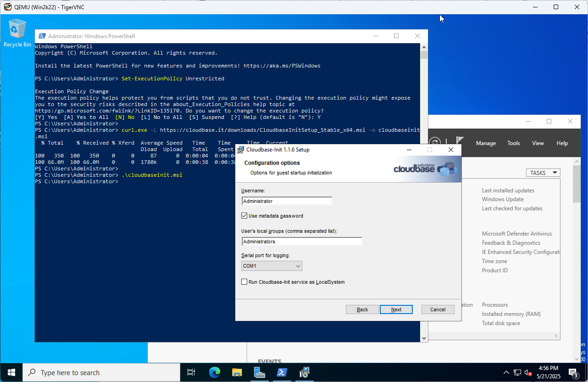Open the Serial port for logging dropdown
Viewport: 588px width, 382px height.
point(272,266)
